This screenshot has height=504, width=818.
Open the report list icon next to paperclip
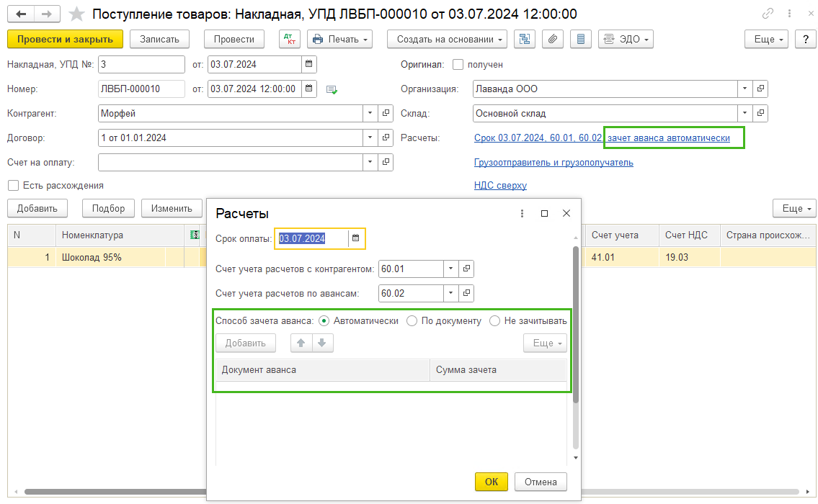click(x=581, y=39)
